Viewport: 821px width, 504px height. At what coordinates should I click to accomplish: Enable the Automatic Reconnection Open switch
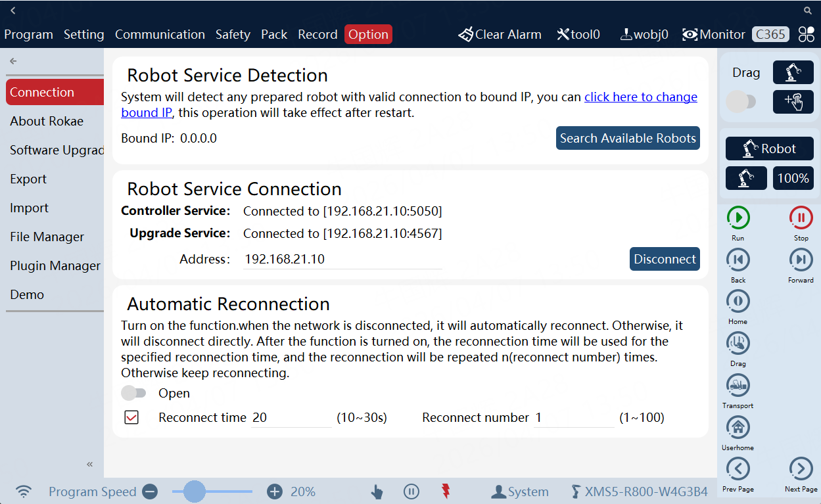(x=133, y=393)
